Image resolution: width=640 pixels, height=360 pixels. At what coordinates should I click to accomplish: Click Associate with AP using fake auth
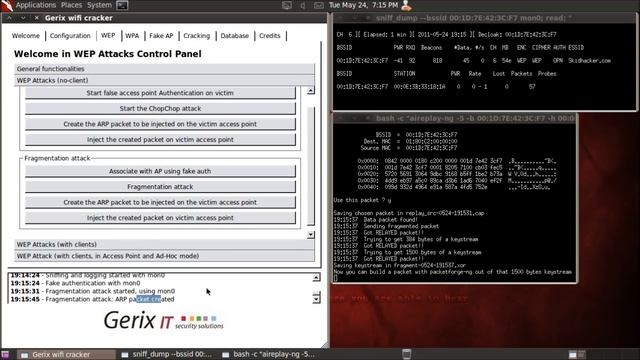coord(160,171)
